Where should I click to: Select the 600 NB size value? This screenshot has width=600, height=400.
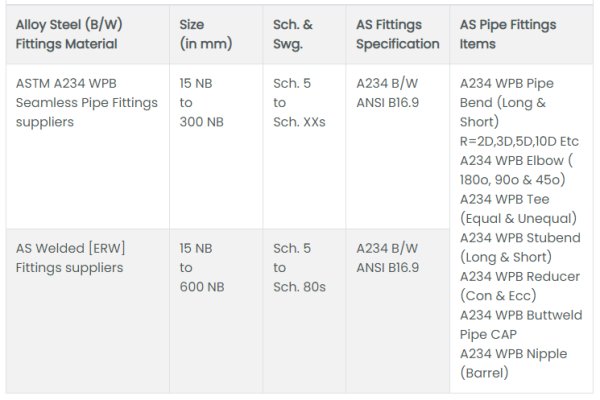click(202, 287)
